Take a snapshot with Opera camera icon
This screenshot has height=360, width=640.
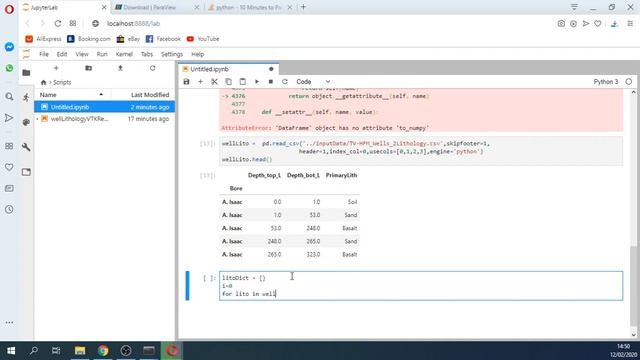click(561, 24)
